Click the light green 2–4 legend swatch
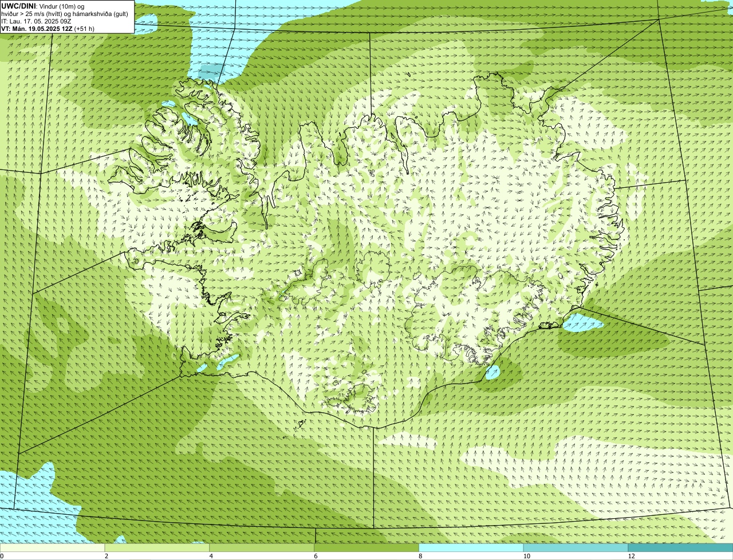Screen dimensions: 733x560 [x=157, y=548]
